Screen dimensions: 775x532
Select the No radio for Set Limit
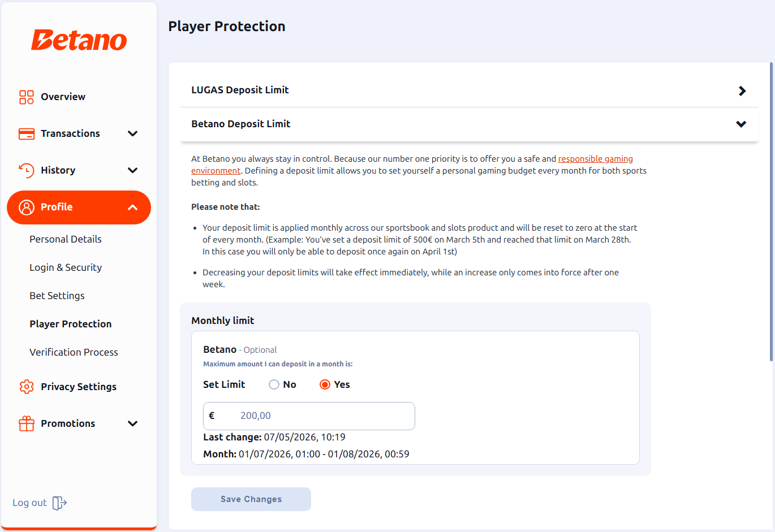(274, 384)
